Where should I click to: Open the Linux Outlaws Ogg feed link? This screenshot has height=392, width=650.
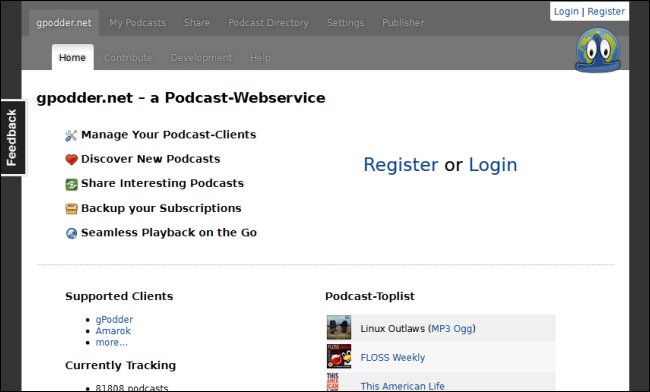coord(463,329)
